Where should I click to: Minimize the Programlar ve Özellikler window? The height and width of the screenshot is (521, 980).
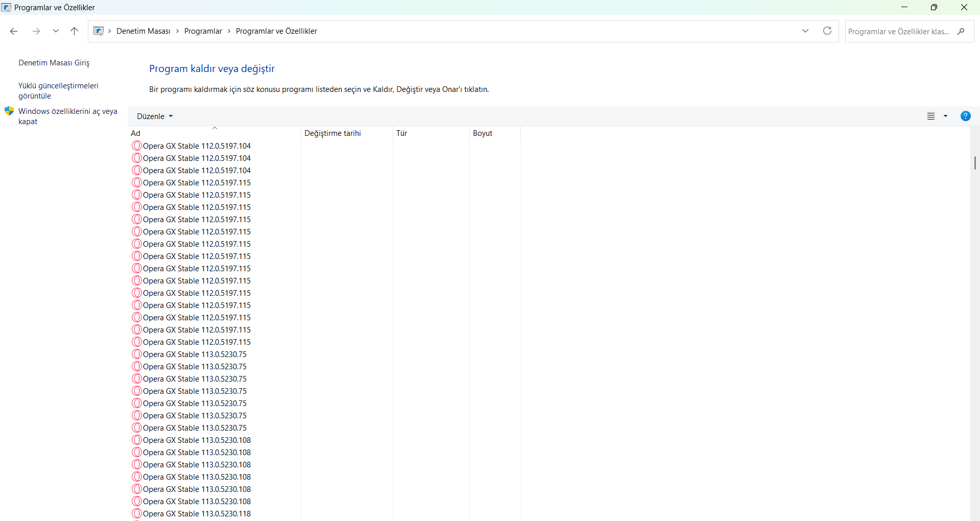tap(904, 7)
